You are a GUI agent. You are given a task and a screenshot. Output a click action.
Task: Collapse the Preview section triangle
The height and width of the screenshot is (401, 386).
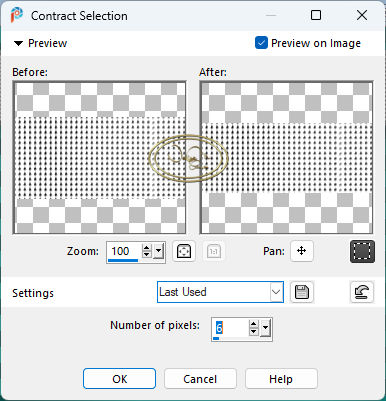pyautogui.click(x=18, y=43)
